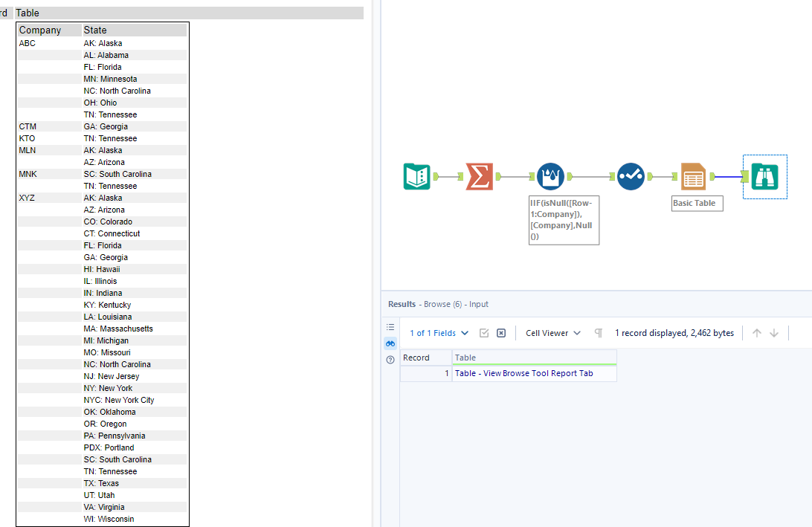Select the Input Data tool in the workflow
The height and width of the screenshot is (527, 812).
417,176
